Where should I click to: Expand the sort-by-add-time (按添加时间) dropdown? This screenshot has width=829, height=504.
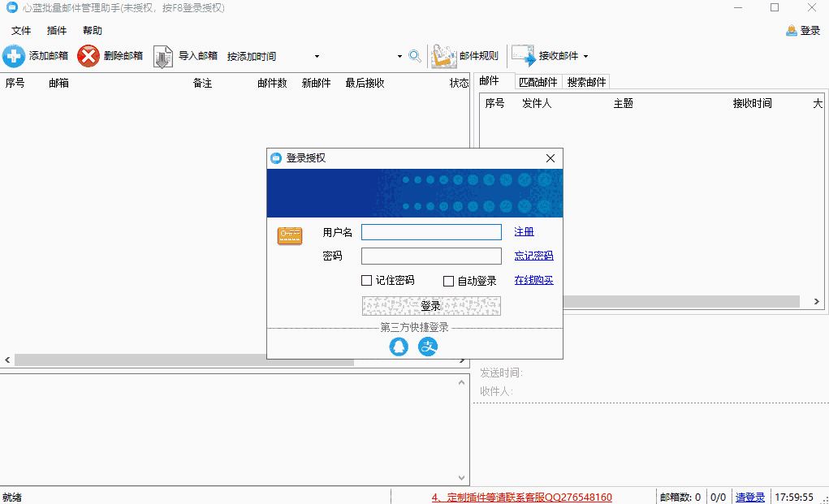(317, 56)
